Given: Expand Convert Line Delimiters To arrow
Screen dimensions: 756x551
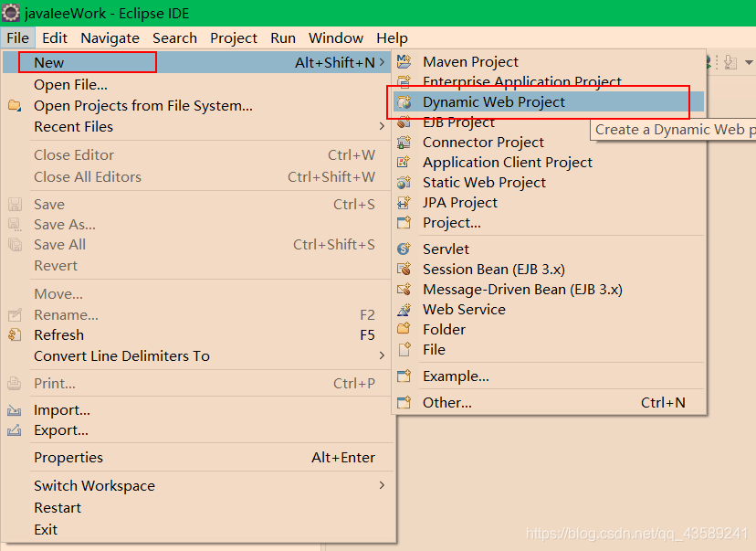Looking at the screenshot, I should [382, 355].
